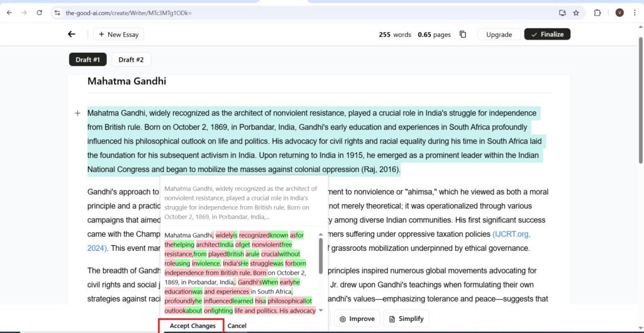This screenshot has width=644, height=333.
Task: Click the copy essay icon next to pages
Action: point(463,35)
